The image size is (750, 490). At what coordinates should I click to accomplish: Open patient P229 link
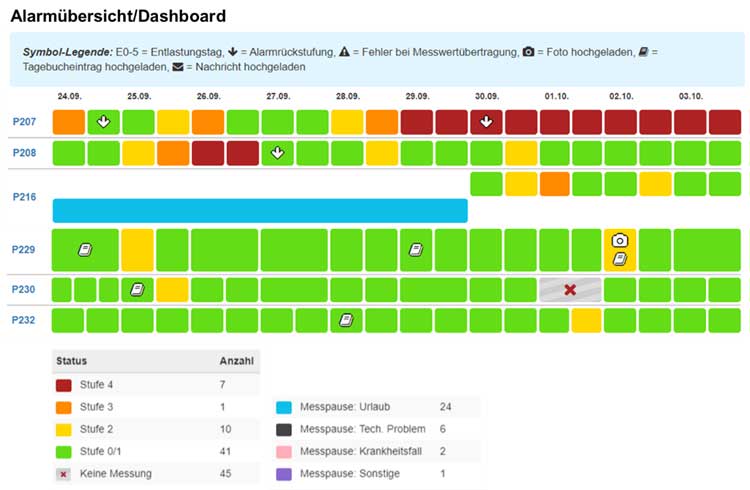(25, 249)
